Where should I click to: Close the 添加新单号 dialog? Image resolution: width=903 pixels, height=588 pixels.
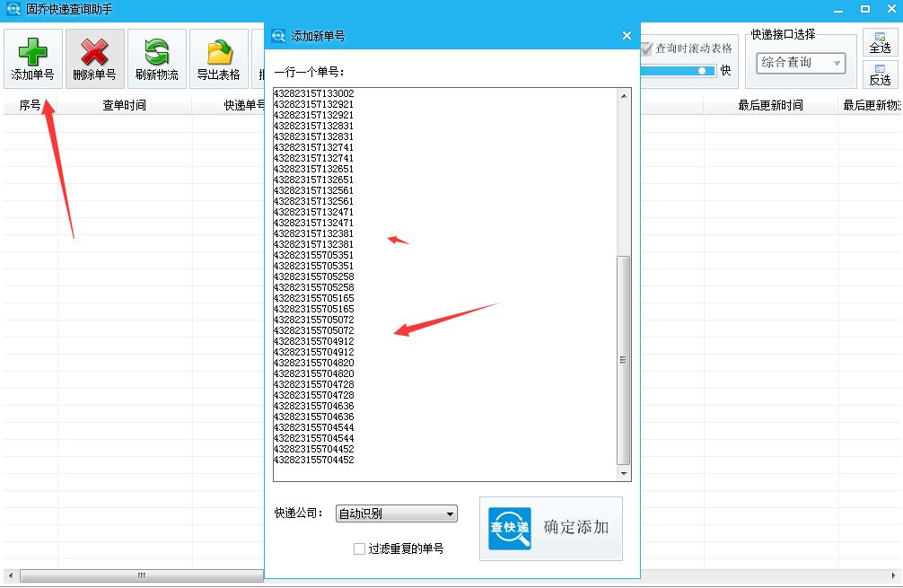pos(627,35)
